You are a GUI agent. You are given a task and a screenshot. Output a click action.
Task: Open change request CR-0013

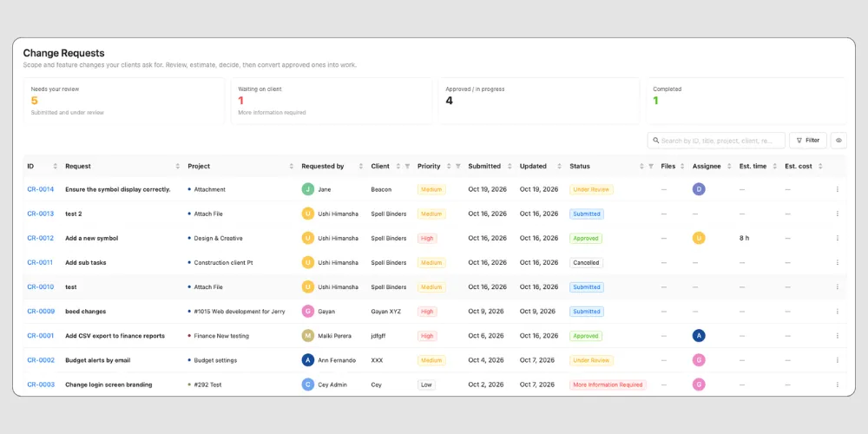point(41,214)
